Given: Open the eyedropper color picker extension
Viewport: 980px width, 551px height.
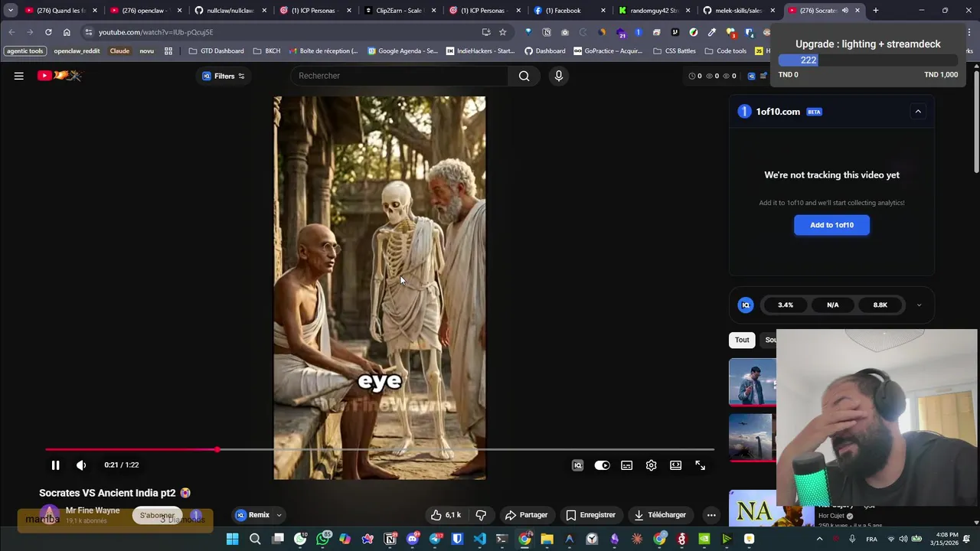Looking at the screenshot, I should pyautogui.click(x=712, y=32).
